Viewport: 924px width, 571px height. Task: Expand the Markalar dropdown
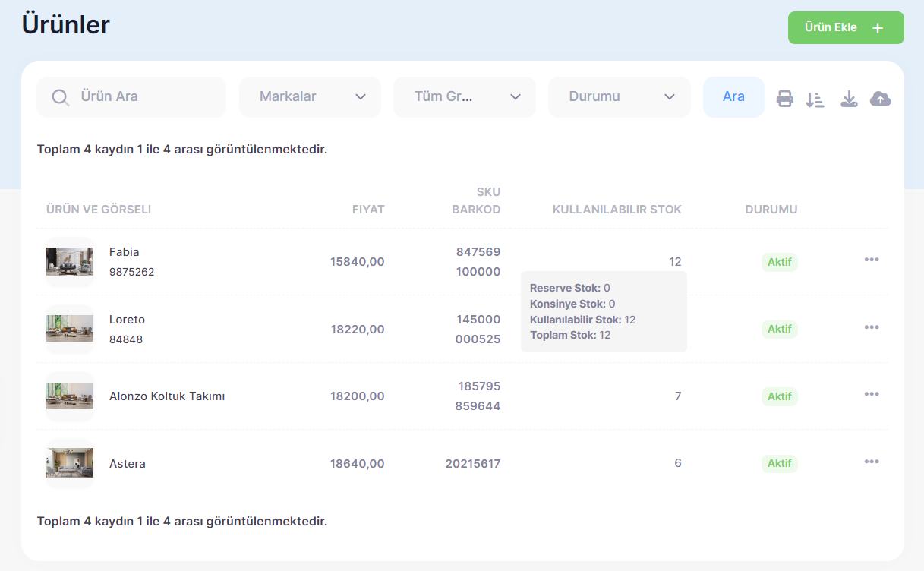[x=310, y=97]
